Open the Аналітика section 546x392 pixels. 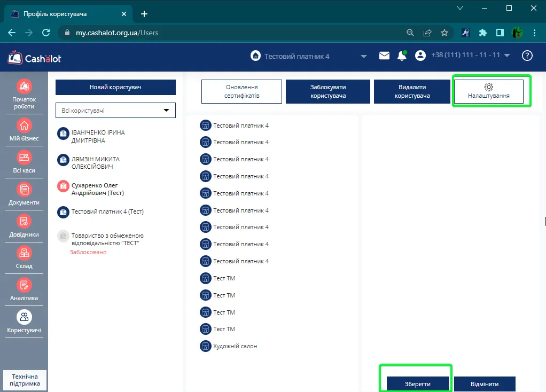tap(24, 285)
